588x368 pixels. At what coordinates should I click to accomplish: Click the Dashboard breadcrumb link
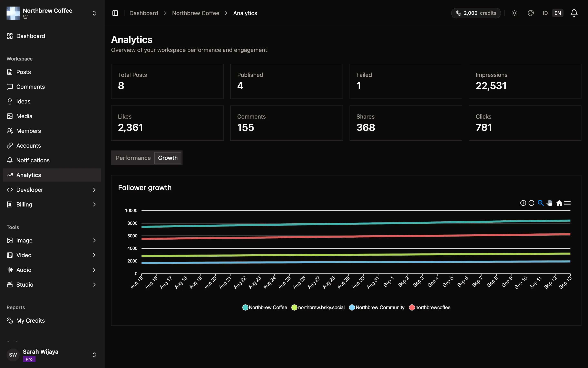pyautogui.click(x=144, y=13)
